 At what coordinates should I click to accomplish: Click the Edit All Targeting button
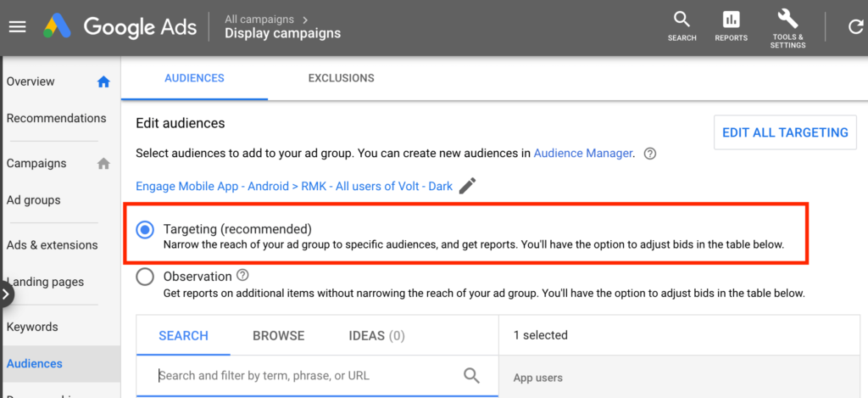pos(785,132)
